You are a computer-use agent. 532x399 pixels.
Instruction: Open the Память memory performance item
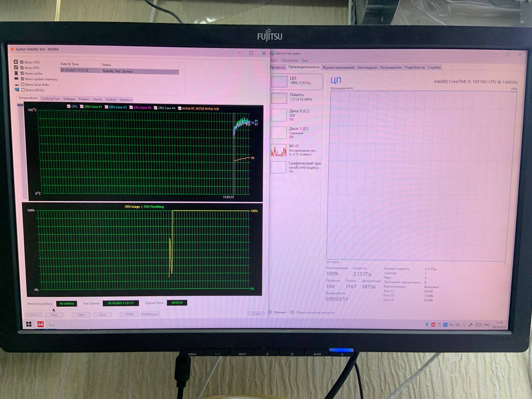pos(296,97)
